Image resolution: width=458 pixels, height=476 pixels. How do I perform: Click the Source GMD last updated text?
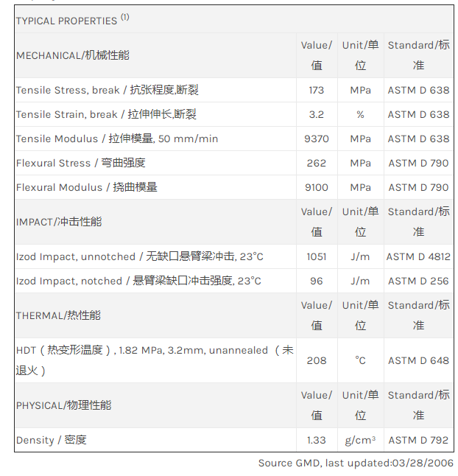pos(356,463)
